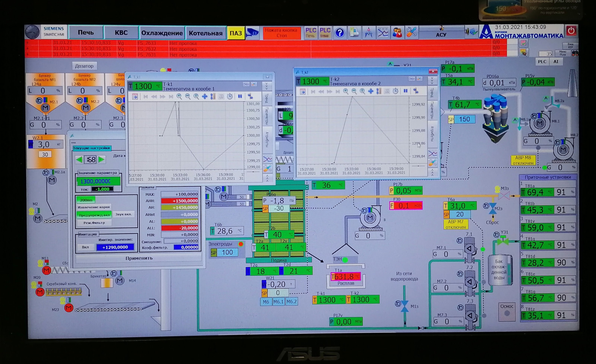Click the blue help question mark icon

[x=339, y=33]
